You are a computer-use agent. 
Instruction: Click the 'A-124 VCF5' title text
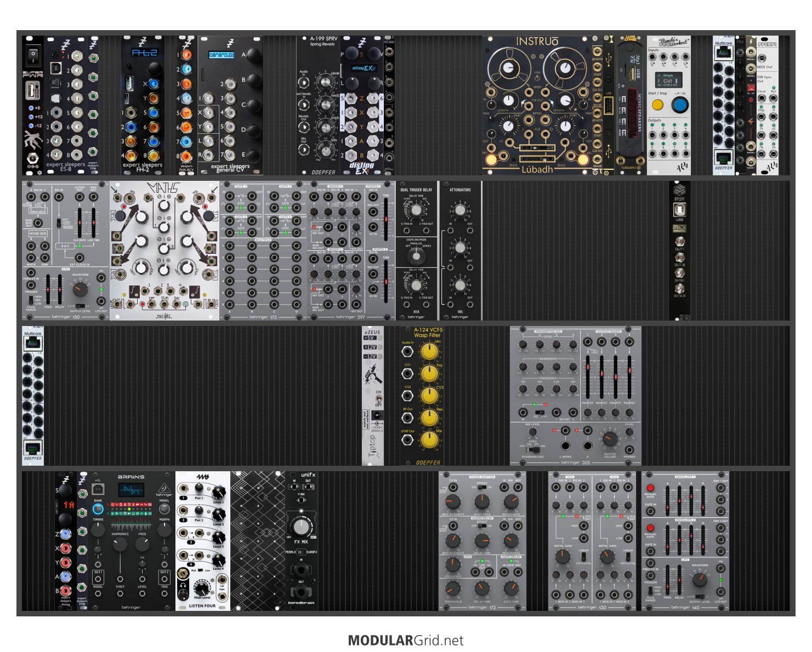[428, 330]
